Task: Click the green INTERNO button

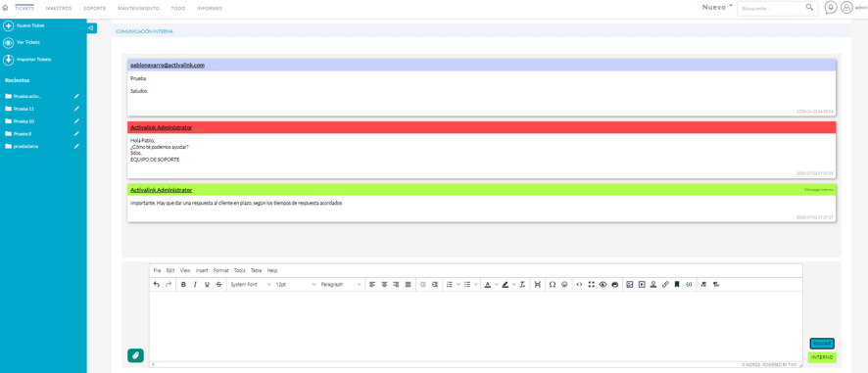Action: (822, 357)
